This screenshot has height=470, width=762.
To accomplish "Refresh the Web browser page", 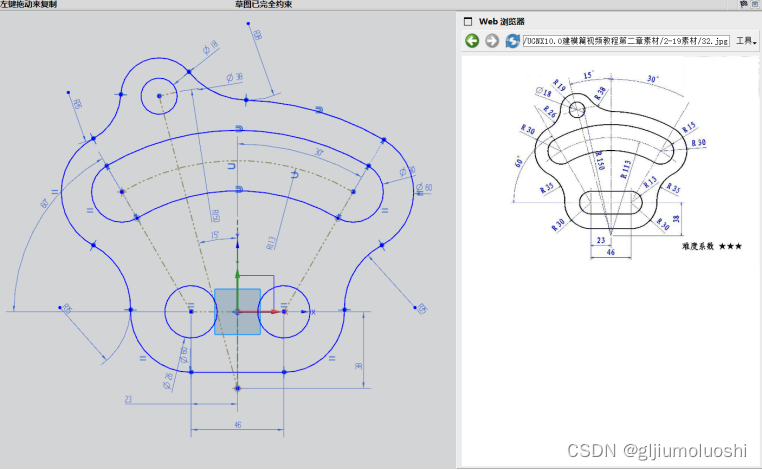I will 512,41.
